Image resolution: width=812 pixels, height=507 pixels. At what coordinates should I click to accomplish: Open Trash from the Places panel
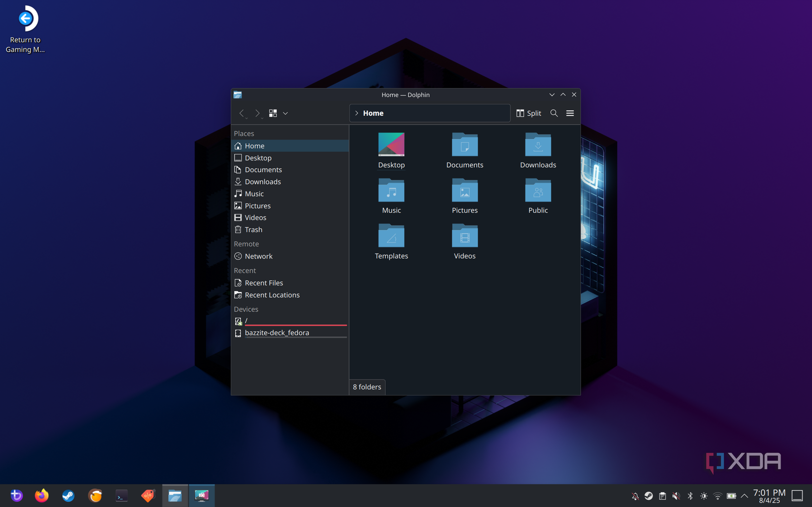click(253, 229)
